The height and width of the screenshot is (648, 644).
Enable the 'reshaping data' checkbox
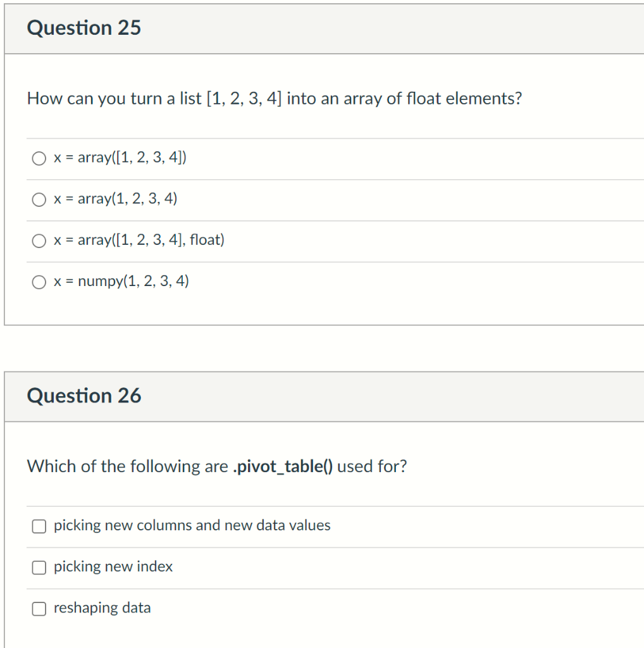39,609
